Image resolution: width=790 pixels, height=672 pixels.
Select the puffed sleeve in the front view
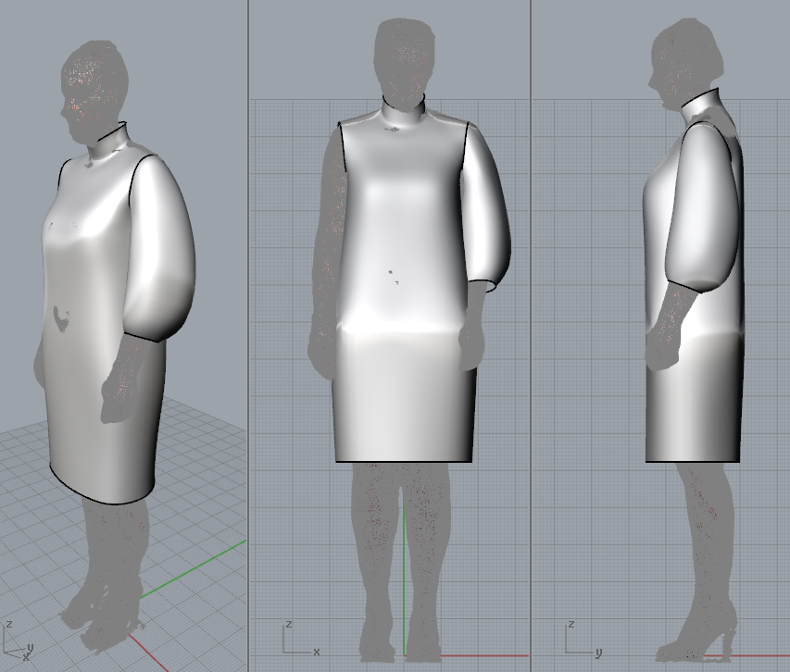pyautogui.click(x=485, y=206)
